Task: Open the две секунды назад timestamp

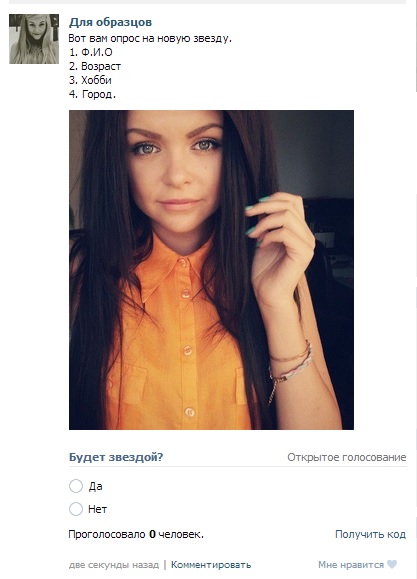Action: coord(114,565)
